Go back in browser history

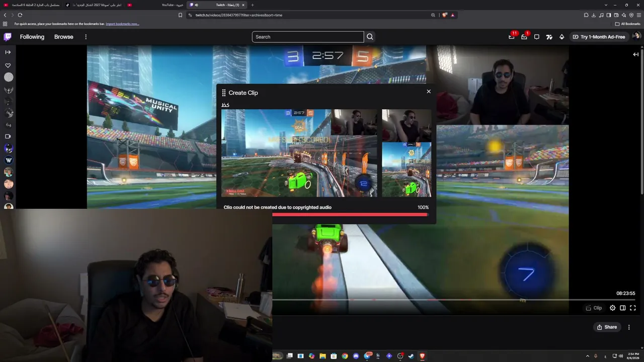pos(5,15)
